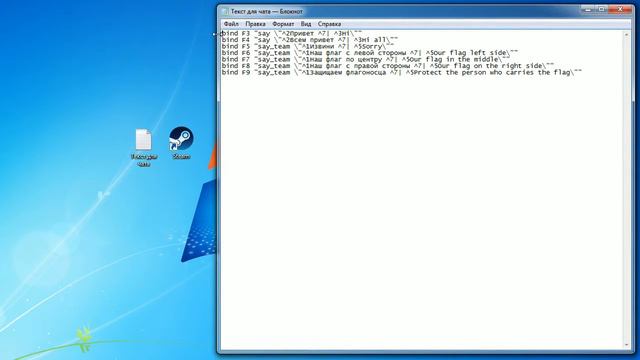640x360 pixels.
Task: Open the Вид menu
Action: (306, 24)
